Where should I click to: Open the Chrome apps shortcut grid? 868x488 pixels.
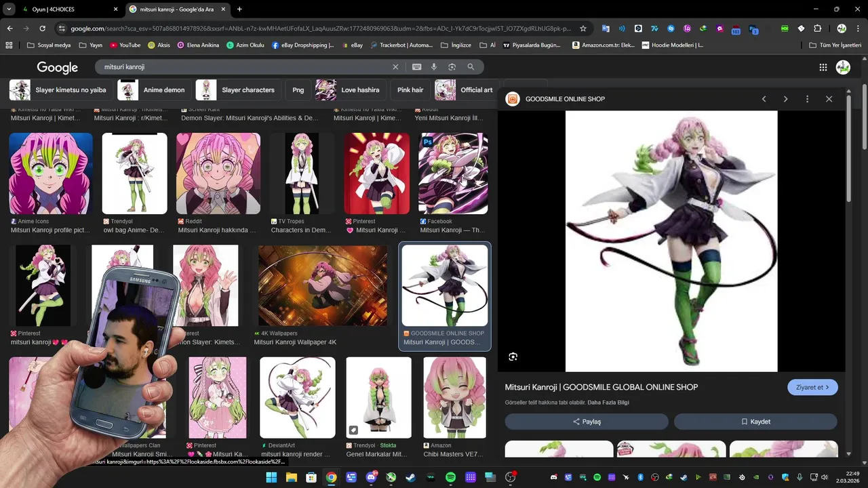coord(9,45)
